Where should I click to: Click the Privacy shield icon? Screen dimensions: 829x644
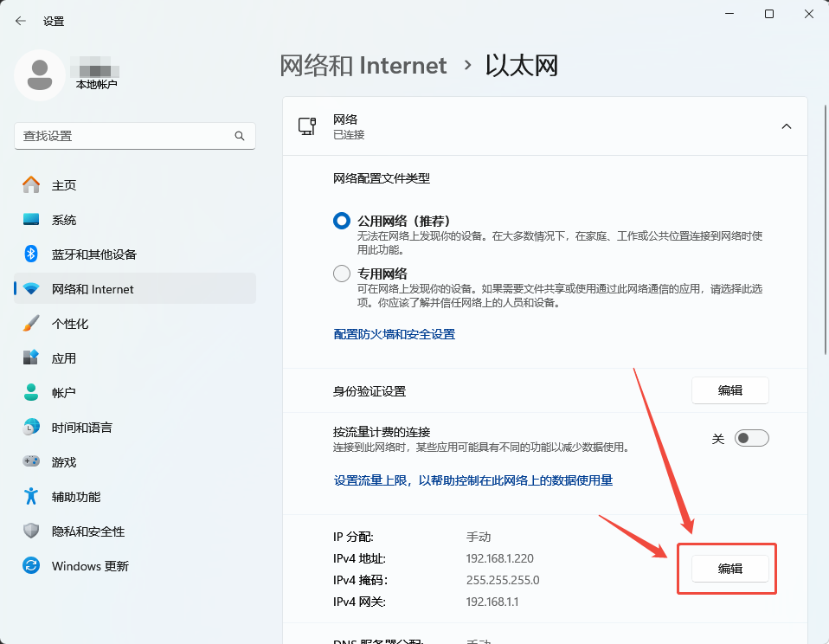click(x=31, y=531)
